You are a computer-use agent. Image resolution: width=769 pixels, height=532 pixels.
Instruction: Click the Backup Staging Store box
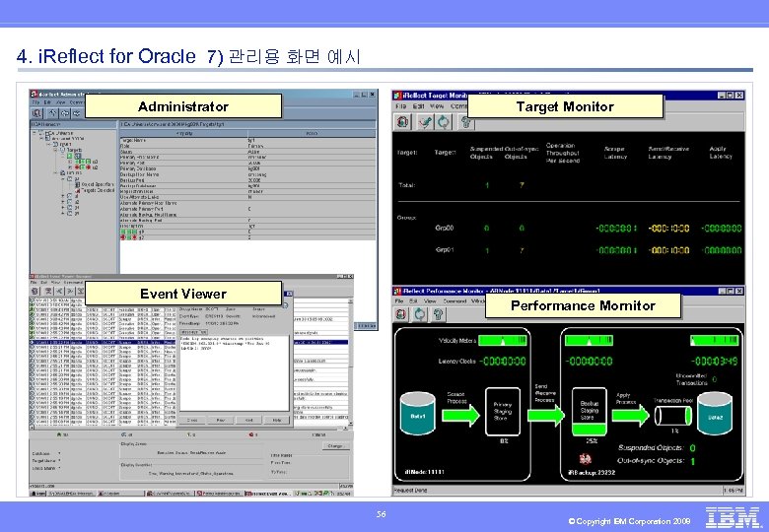[589, 412]
